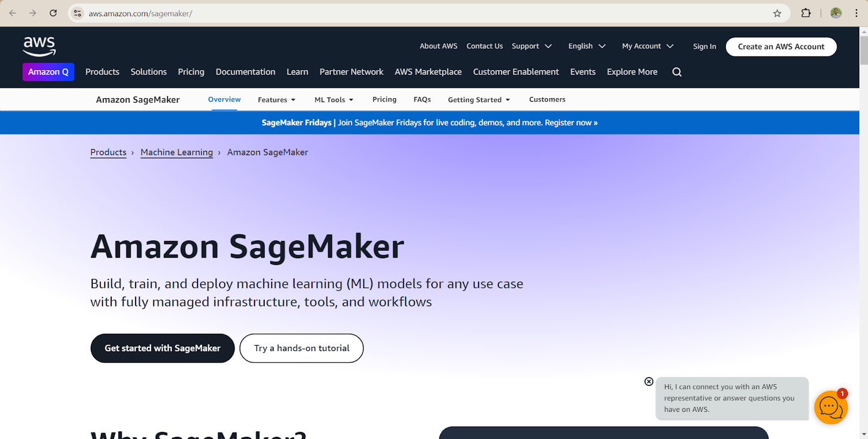Open Customer Enablement menu
868x439 pixels.
tap(516, 72)
